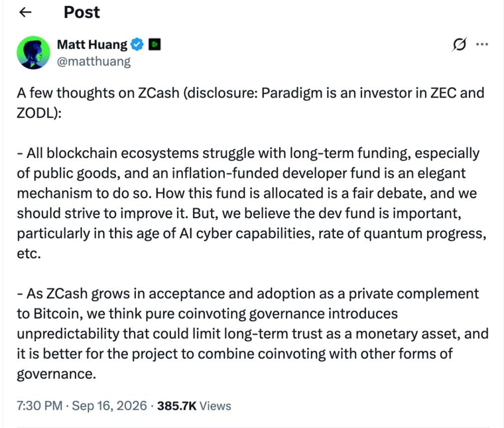
Task: View the 385.7K Views count
Action: point(194,406)
